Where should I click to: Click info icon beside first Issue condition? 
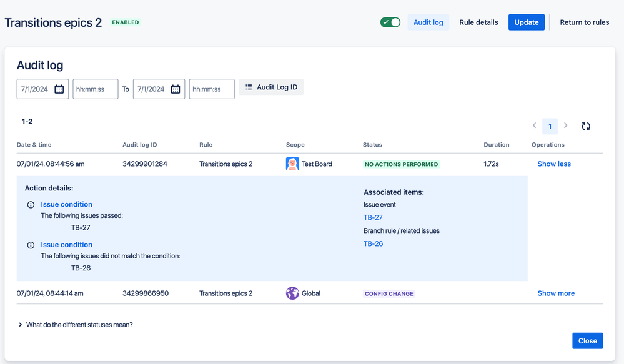coord(31,204)
